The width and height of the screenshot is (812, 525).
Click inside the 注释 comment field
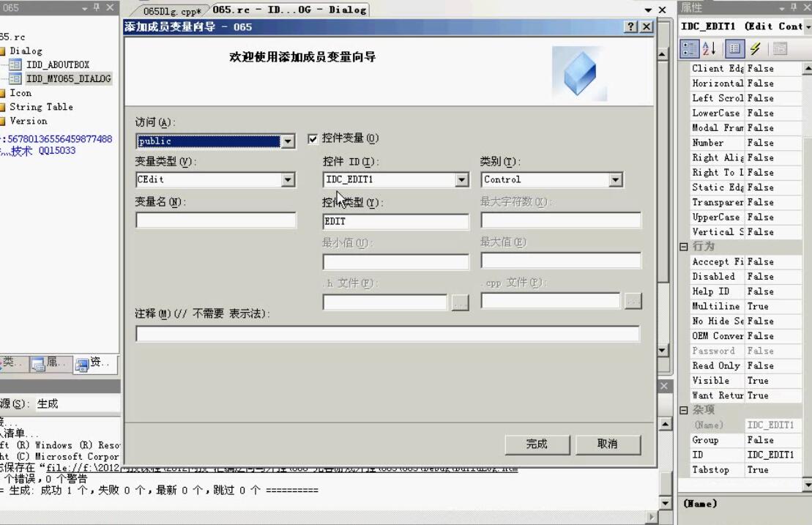[387, 333]
